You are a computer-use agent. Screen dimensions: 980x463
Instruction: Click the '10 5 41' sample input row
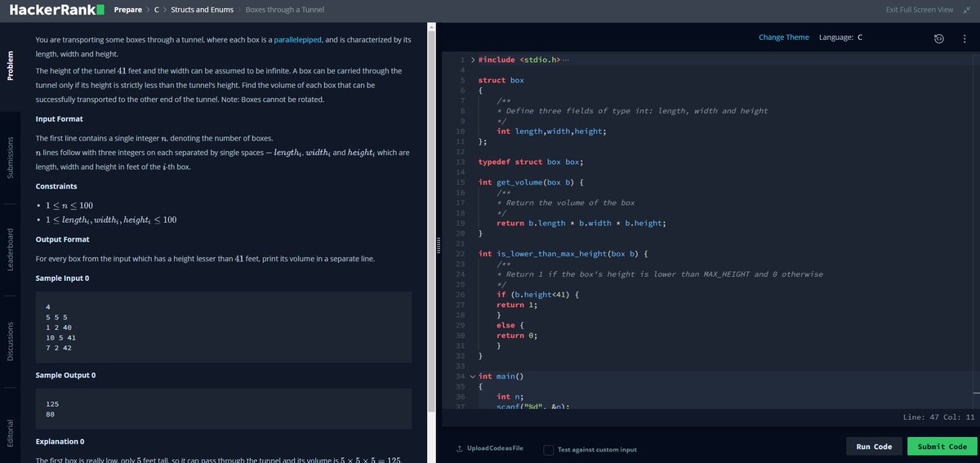click(61, 337)
